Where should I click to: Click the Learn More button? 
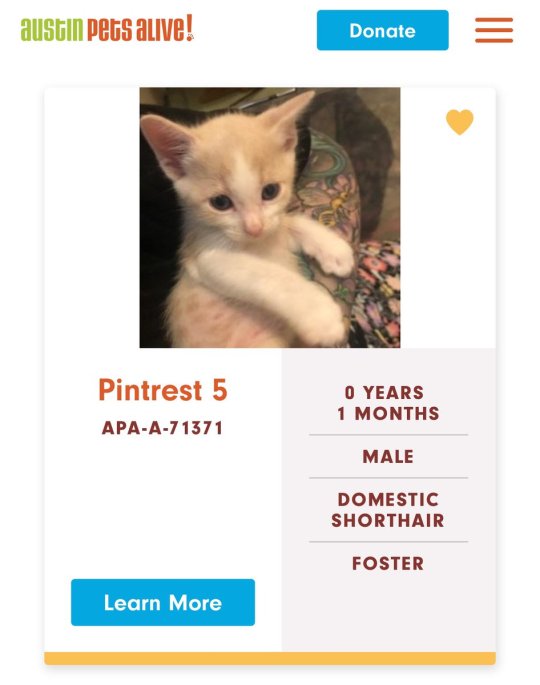tap(163, 602)
